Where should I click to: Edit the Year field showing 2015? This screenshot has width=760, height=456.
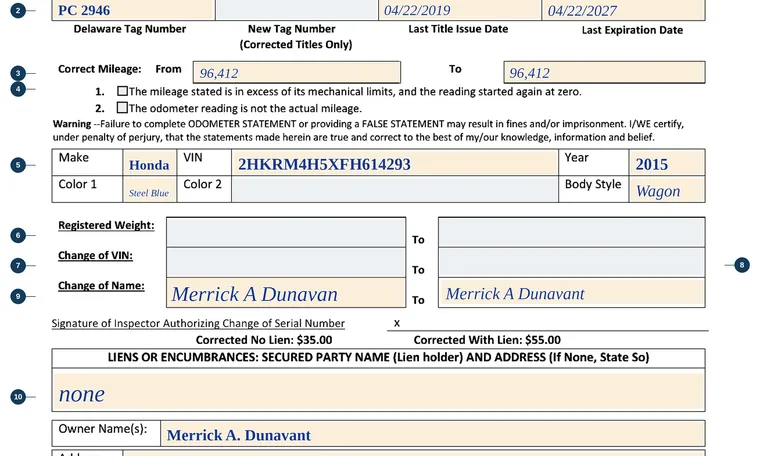tap(667, 163)
